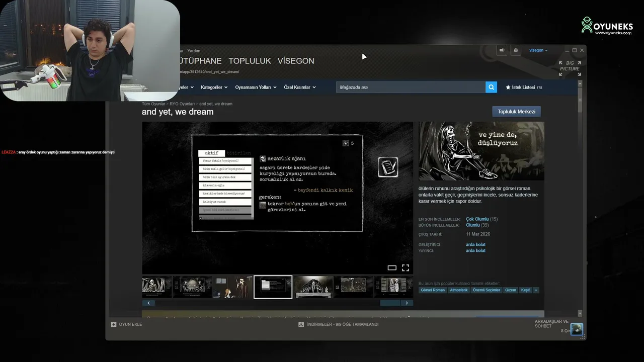The image size is (644, 362).
Task: Open the Yardım menu
Action: pos(194,51)
